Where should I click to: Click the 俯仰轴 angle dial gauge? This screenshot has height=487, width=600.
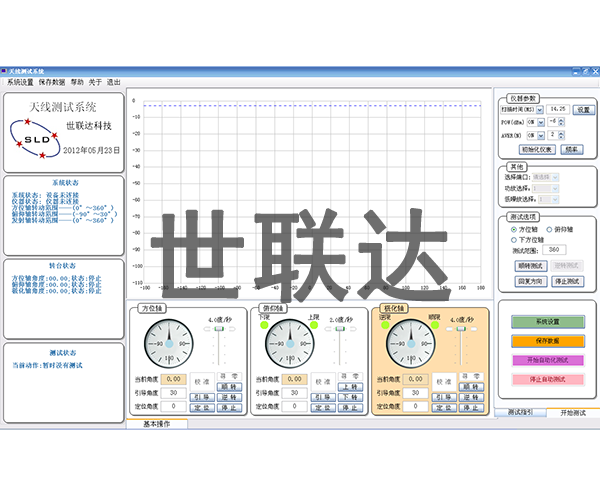[290, 344]
